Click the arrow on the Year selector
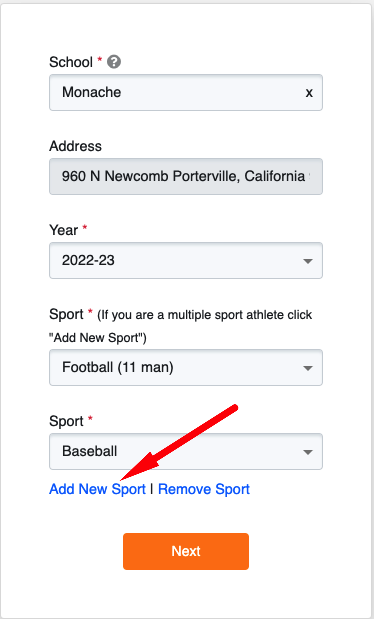 pyautogui.click(x=308, y=261)
